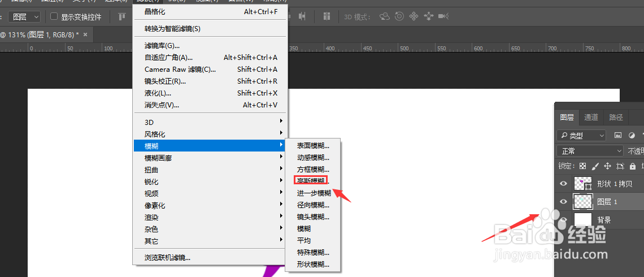Select 特殊模糊...

pos(313,253)
